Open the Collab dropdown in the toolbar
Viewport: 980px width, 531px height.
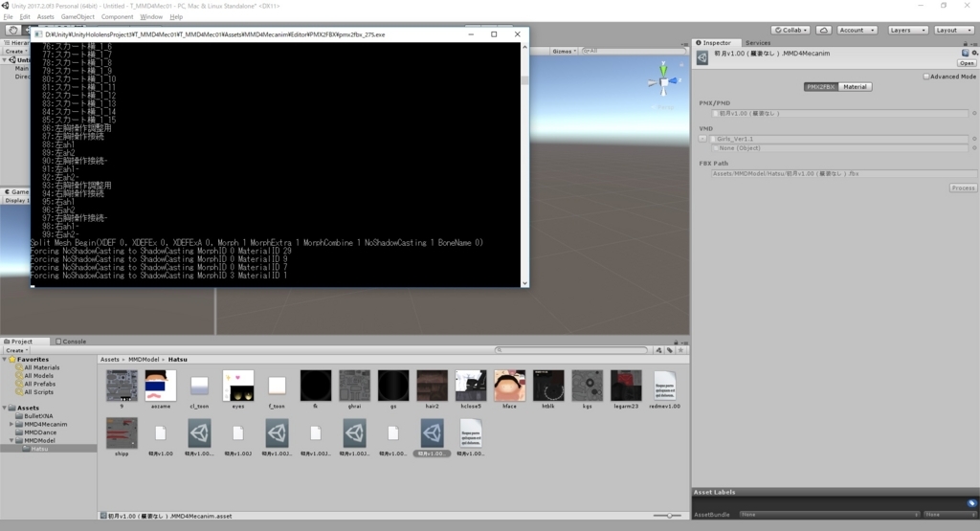(x=791, y=30)
